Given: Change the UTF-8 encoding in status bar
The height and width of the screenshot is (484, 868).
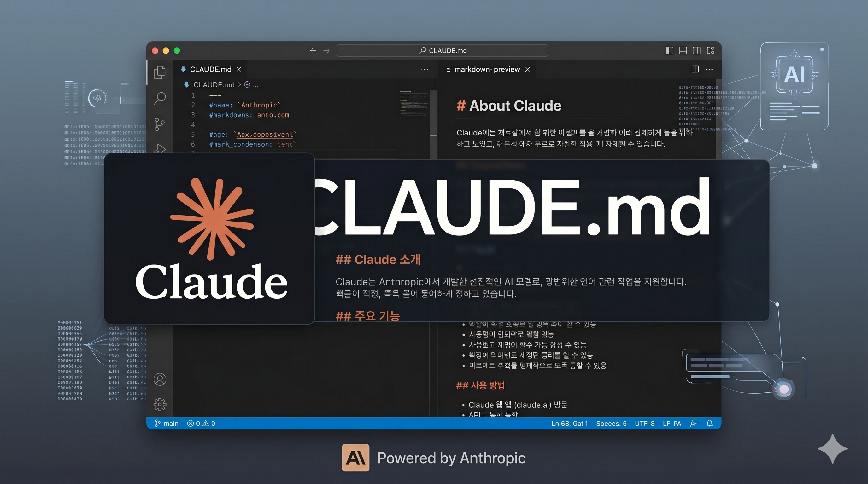Looking at the screenshot, I should (x=645, y=423).
